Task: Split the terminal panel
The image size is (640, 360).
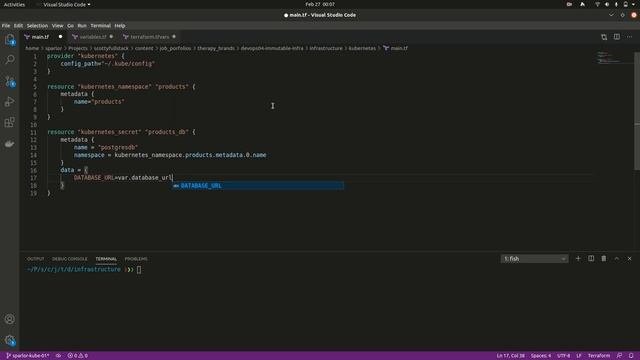Action: coord(591,259)
